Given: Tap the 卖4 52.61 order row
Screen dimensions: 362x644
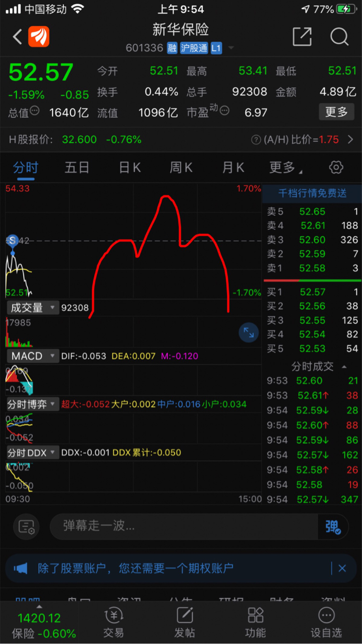Looking at the screenshot, I should pyautogui.click(x=312, y=226).
